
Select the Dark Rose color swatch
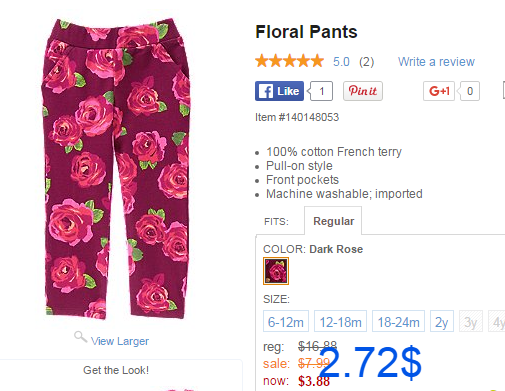click(276, 271)
